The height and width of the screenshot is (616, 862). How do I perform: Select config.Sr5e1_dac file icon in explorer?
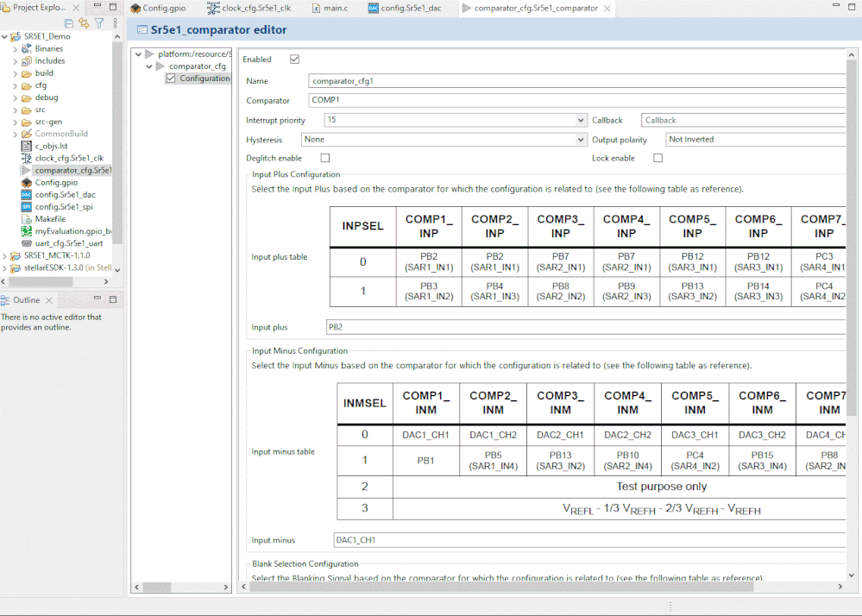[x=27, y=194]
